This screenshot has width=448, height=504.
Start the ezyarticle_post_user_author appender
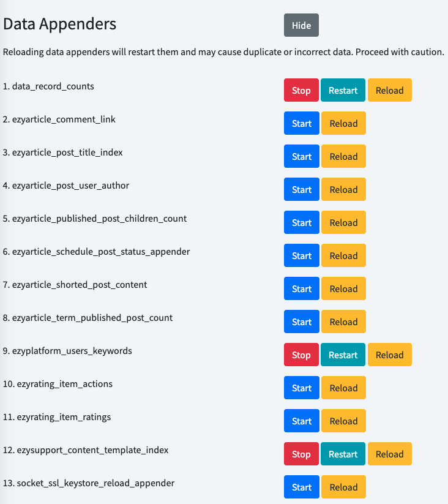[302, 189]
